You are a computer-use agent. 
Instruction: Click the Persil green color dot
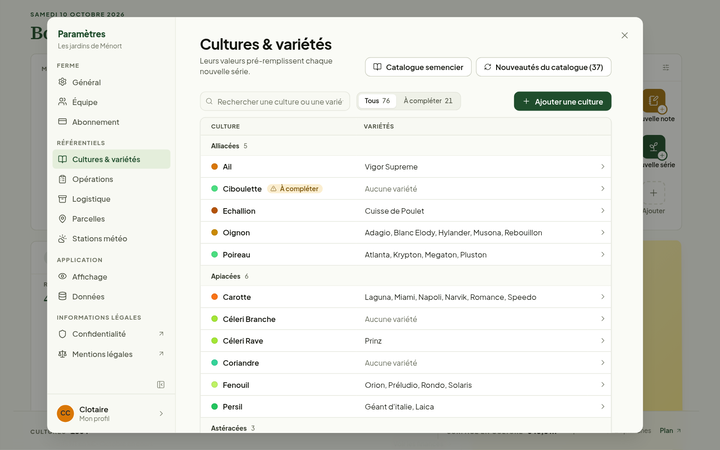tap(214, 406)
